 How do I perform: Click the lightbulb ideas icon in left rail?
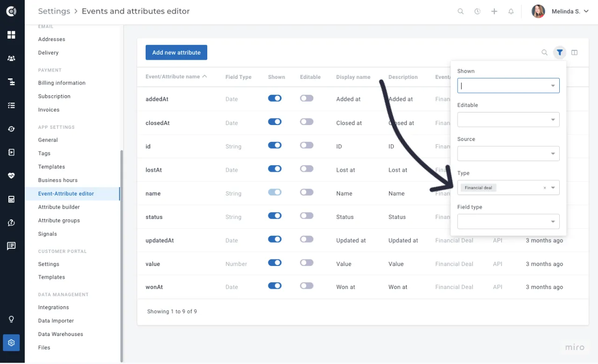11,319
